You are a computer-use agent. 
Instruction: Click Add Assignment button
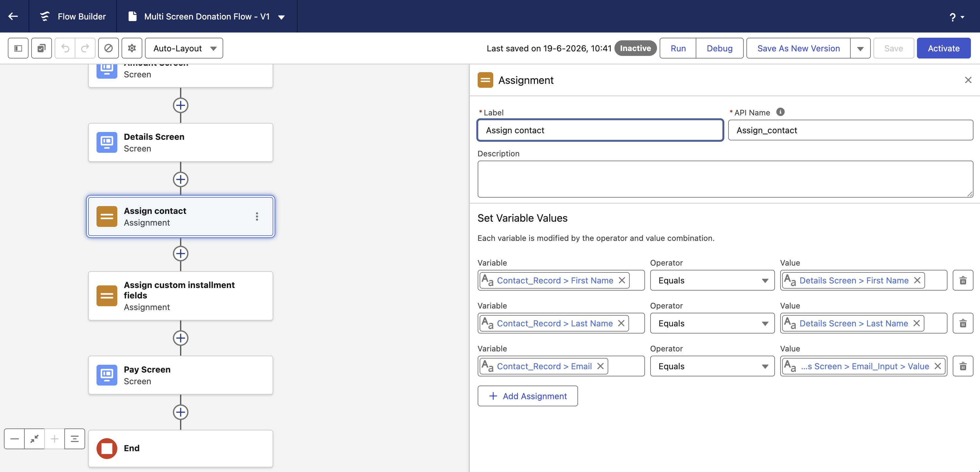click(x=528, y=396)
